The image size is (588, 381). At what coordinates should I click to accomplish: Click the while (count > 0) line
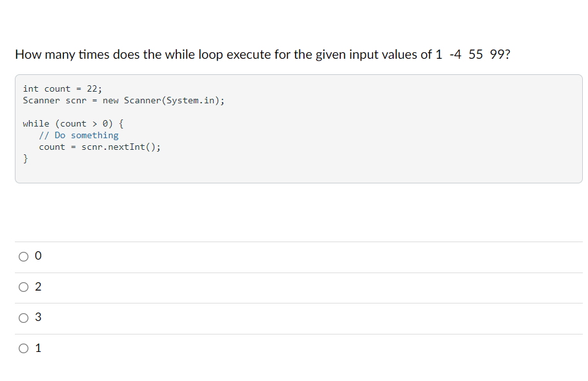pyautogui.click(x=73, y=123)
